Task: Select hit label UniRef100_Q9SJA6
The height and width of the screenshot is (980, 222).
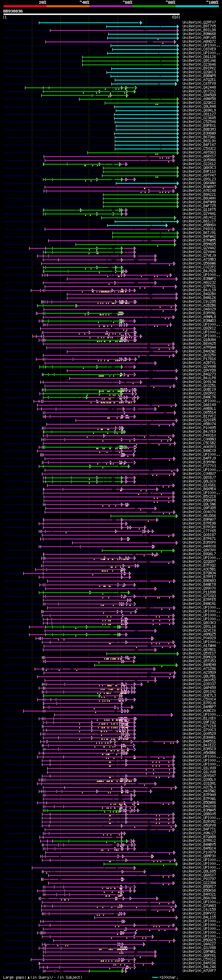Action: pos(199,61)
